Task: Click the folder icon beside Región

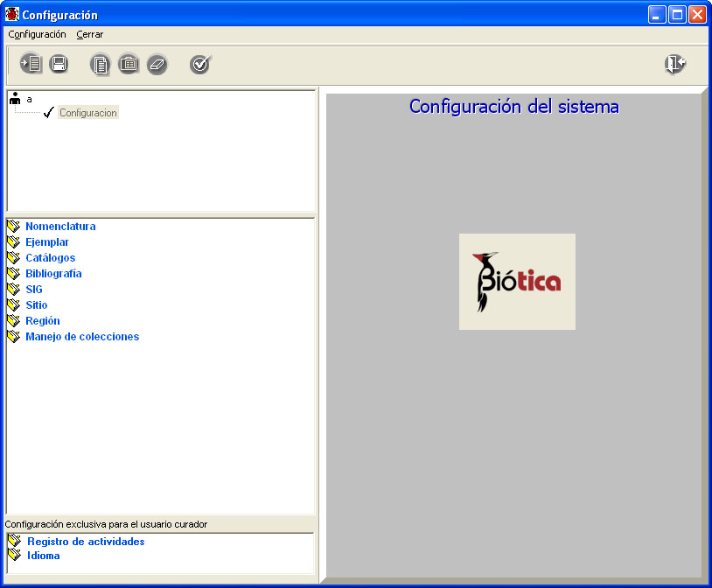Action: click(x=14, y=320)
